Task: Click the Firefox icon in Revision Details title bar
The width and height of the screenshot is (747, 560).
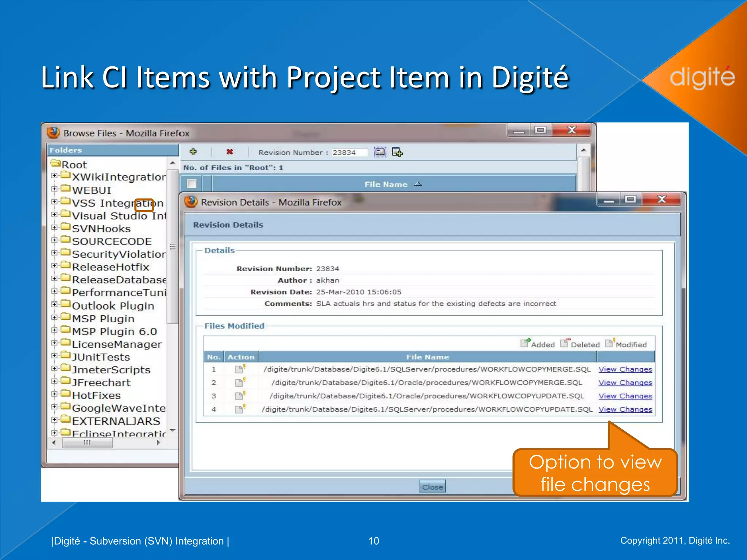Action: pyautogui.click(x=191, y=202)
